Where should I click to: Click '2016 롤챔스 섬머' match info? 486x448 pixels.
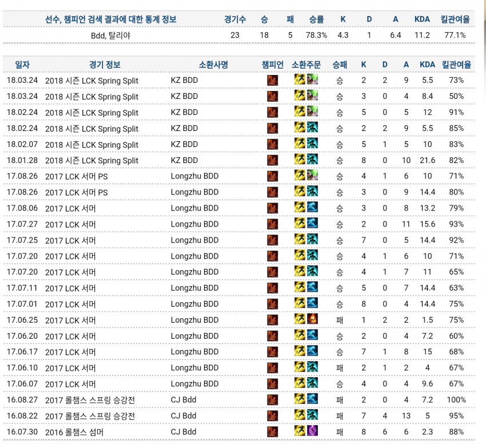tap(74, 432)
